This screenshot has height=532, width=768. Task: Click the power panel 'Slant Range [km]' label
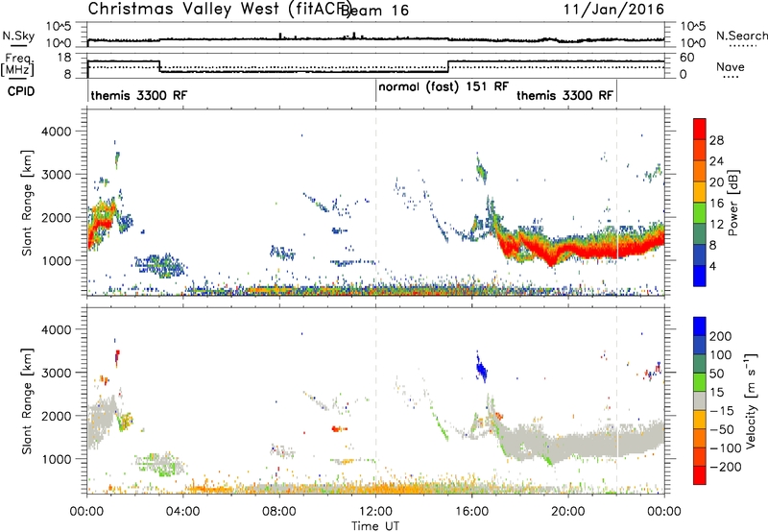click(x=27, y=203)
